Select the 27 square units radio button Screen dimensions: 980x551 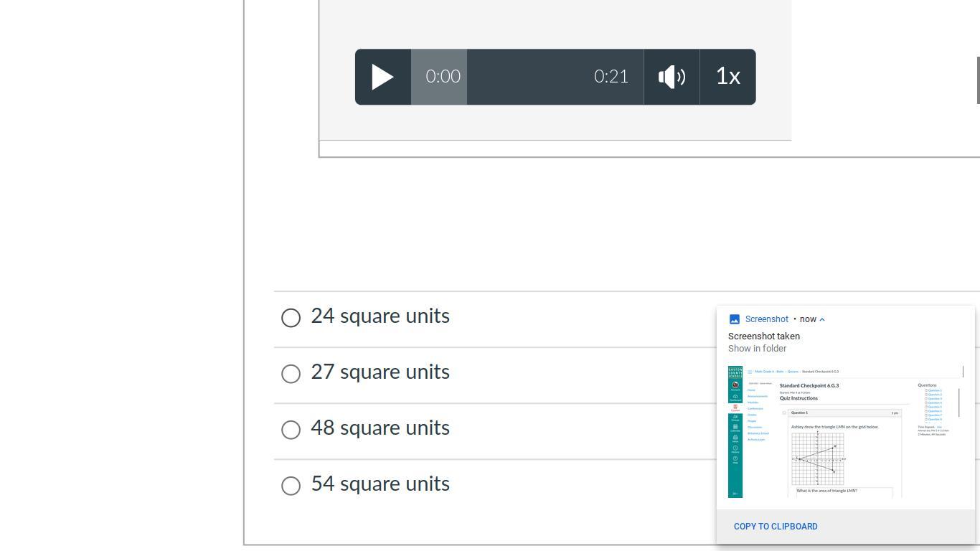click(291, 374)
